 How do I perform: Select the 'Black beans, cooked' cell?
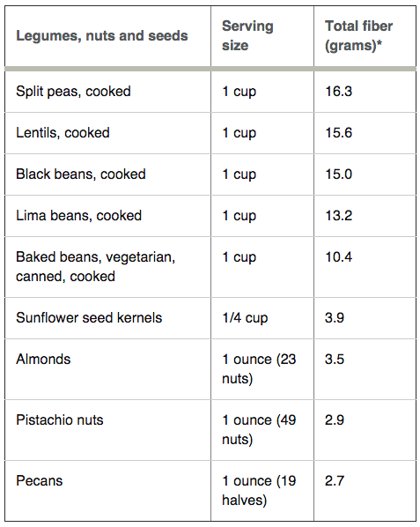[81, 174]
